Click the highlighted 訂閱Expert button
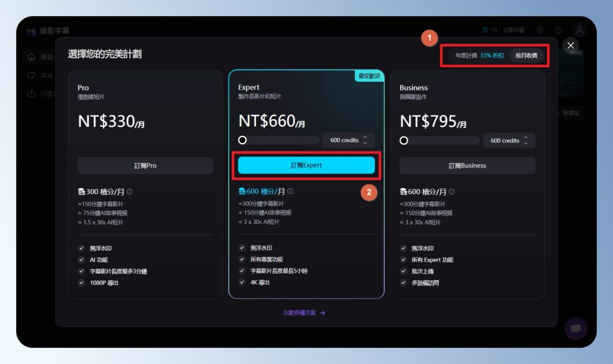 (x=306, y=165)
